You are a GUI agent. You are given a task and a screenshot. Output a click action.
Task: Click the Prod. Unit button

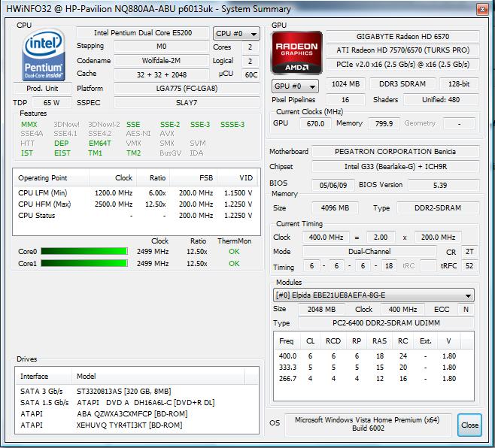pyautogui.click(x=42, y=89)
